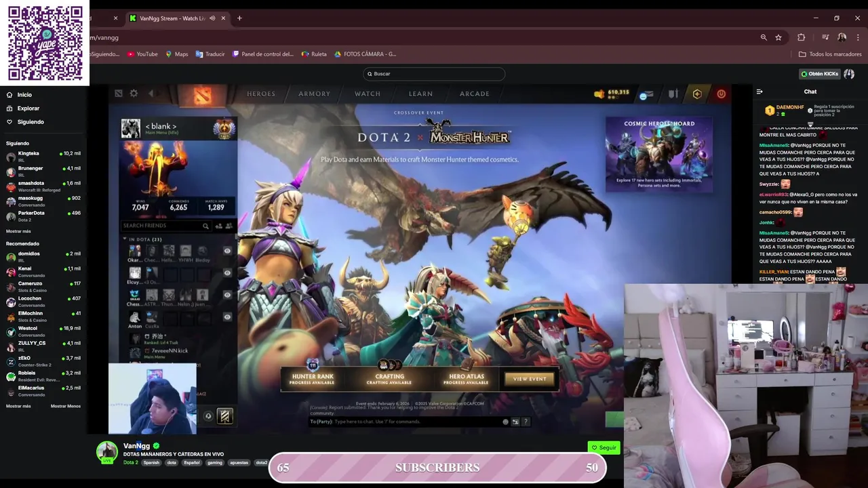Click the To (Party) chat input

[407, 422]
